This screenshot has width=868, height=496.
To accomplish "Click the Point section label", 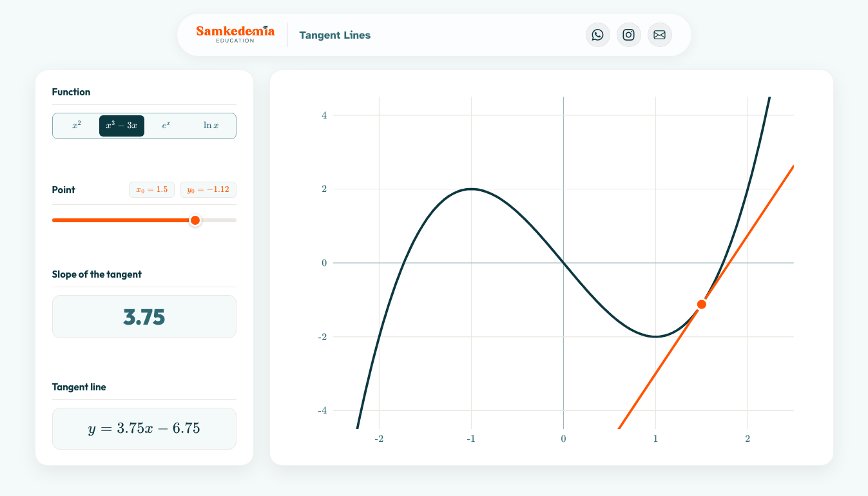I will coord(64,190).
